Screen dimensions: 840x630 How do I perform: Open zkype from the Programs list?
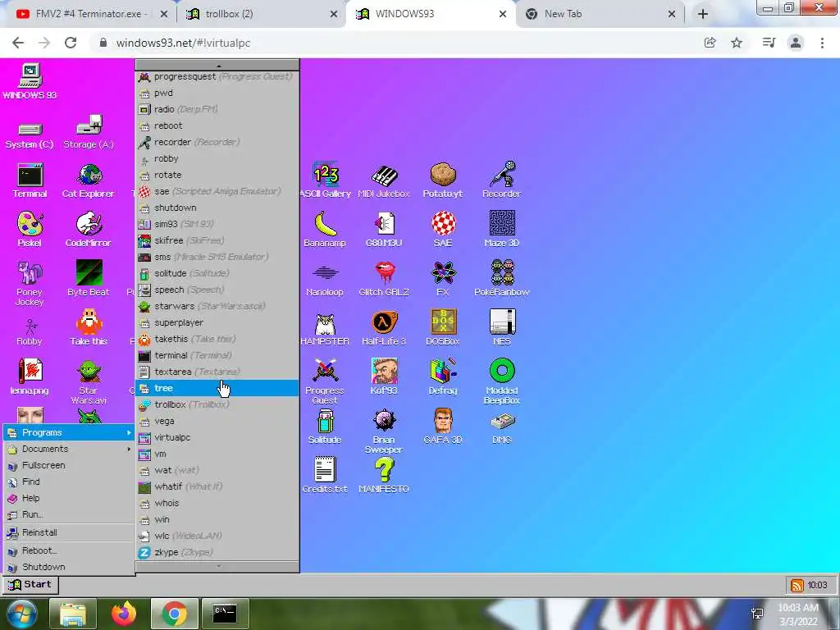[x=217, y=552]
